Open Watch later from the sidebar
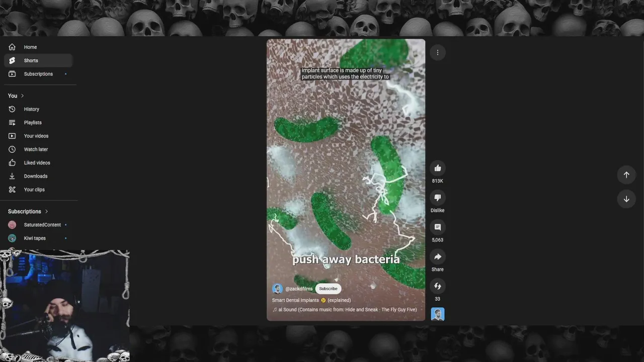 (38, 149)
